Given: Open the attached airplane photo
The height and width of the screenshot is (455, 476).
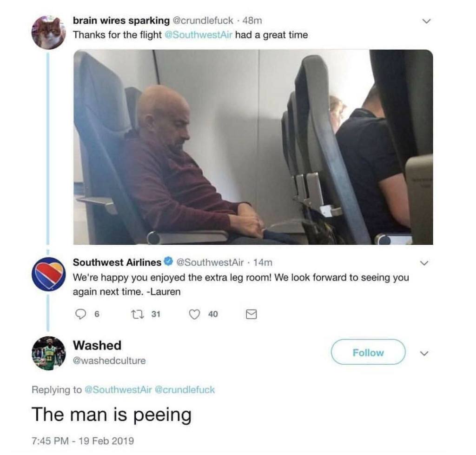Looking at the screenshot, I should pyautogui.click(x=253, y=147).
